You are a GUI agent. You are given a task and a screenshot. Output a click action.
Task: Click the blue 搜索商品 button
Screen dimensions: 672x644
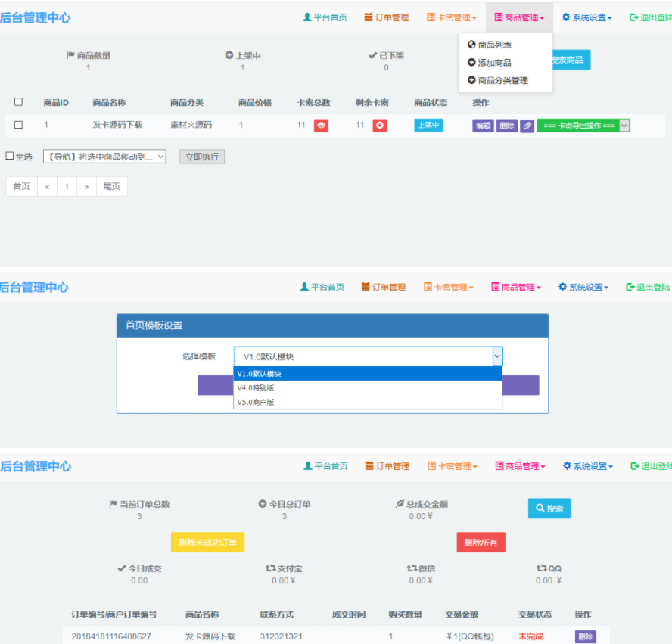(x=571, y=60)
